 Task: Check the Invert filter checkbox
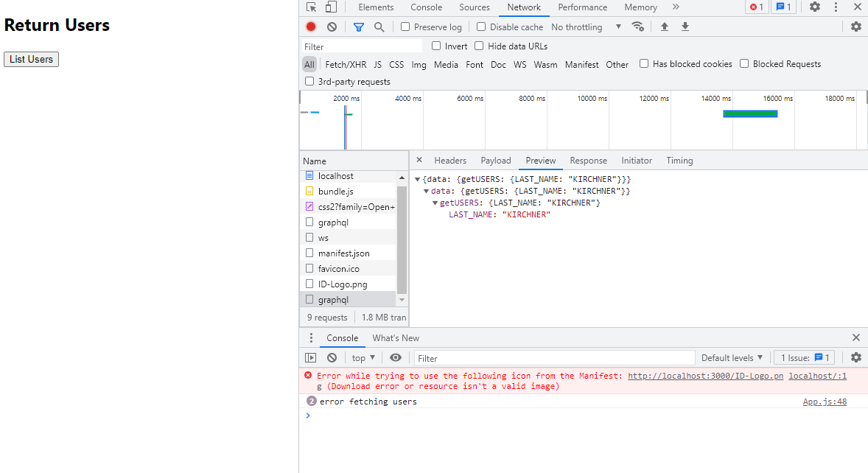pyautogui.click(x=436, y=46)
